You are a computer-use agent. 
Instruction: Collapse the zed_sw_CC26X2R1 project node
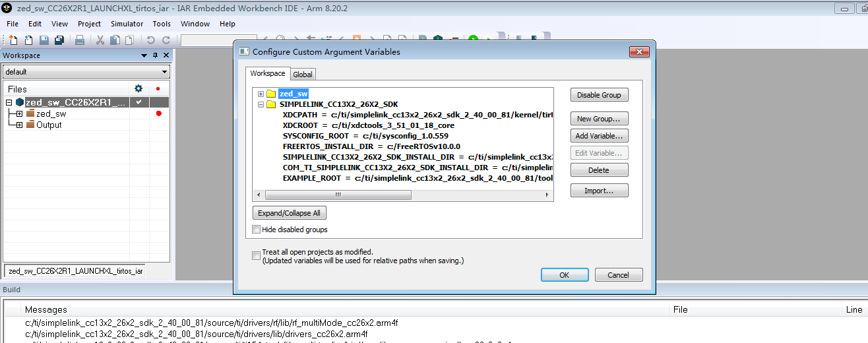click(9, 102)
